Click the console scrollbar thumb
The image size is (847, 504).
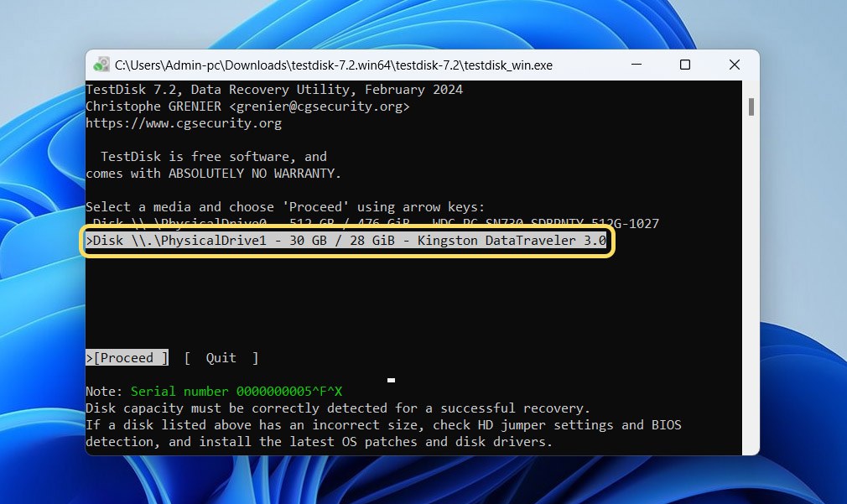tap(751, 107)
